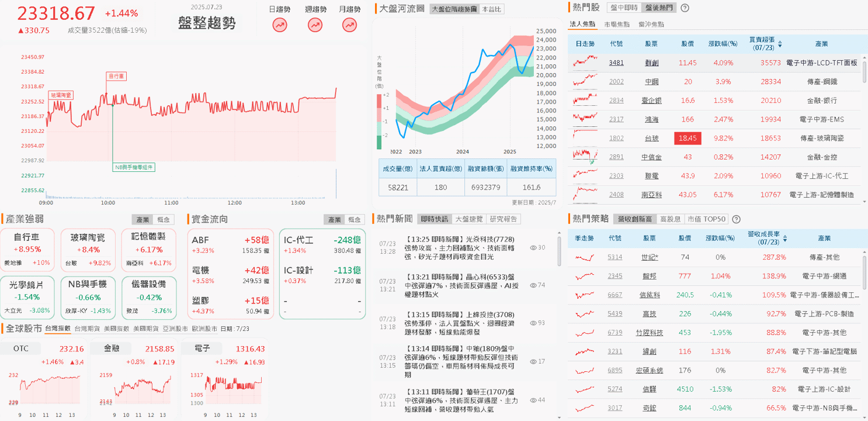The image size is (868, 421).
Task: Switch 熱門股 to 盤中即時 mode
Action: tap(624, 8)
